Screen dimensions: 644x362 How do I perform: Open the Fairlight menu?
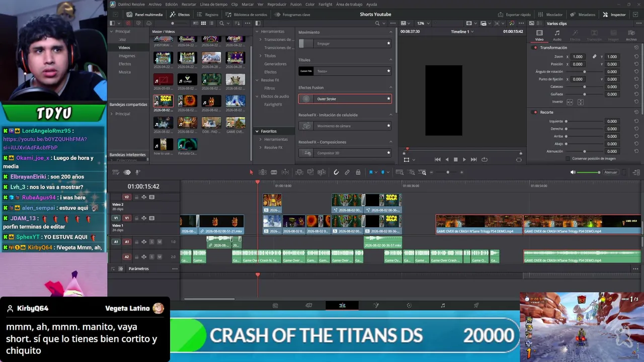pos(326,4)
